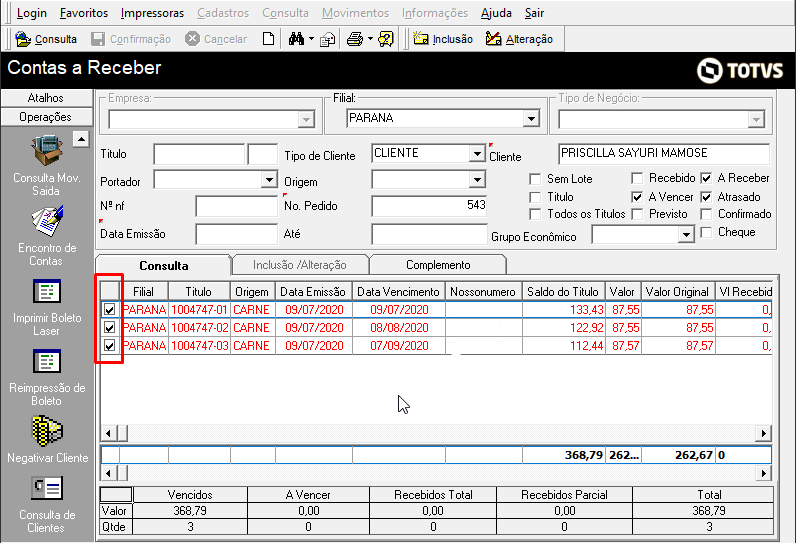Screen dimensions: 796x543
Task: Uncheck row 1004747-01 checkbox
Action: tap(110, 310)
